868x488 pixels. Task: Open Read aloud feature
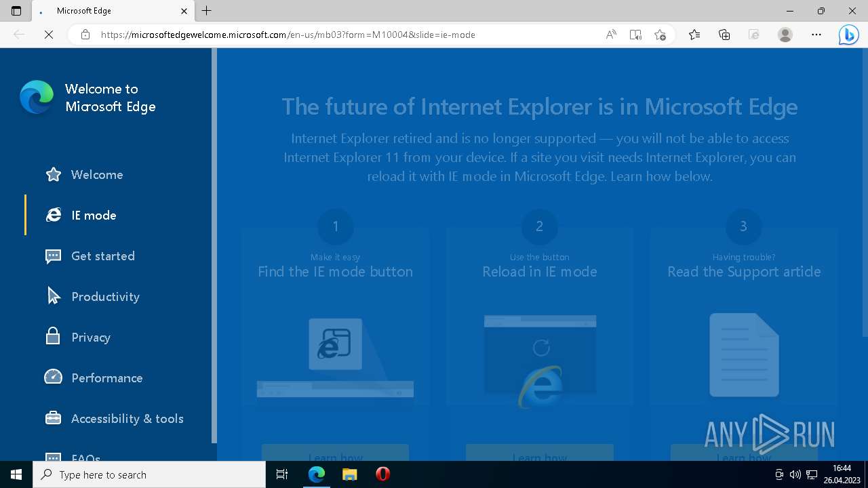(x=611, y=35)
